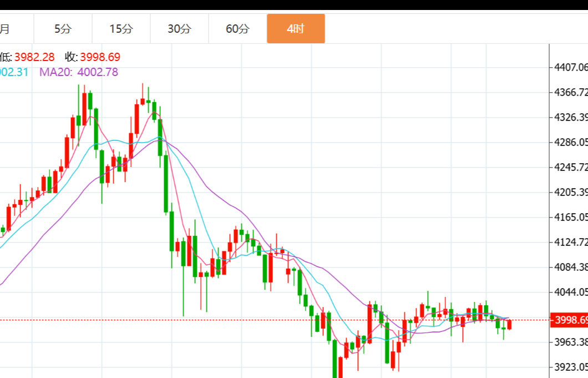Click the 收 3998.69 closing price readout
The height and width of the screenshot is (378, 588).
(92, 57)
